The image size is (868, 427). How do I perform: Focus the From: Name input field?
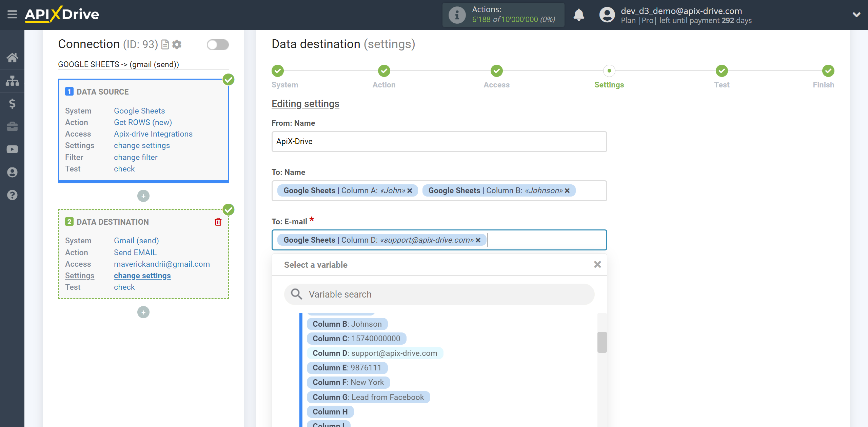[x=439, y=142]
